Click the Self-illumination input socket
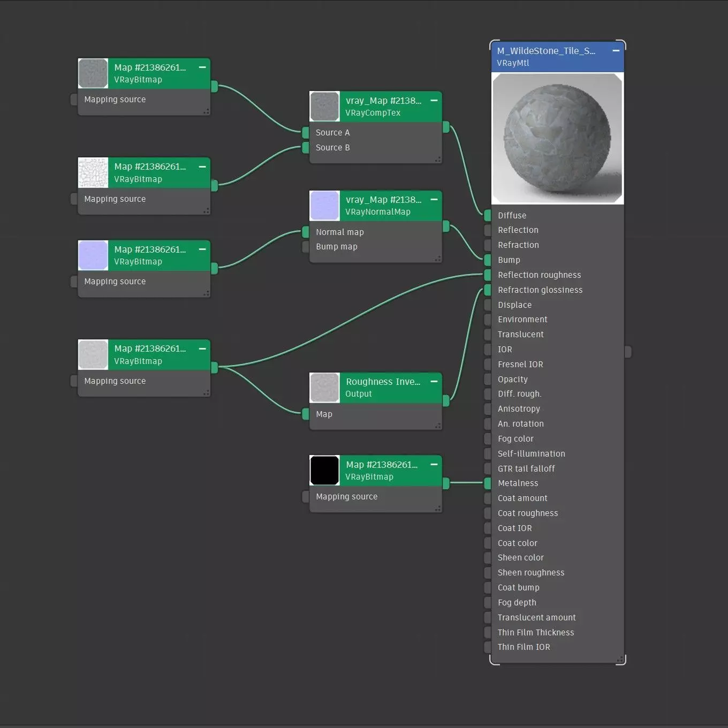Image resolution: width=728 pixels, height=728 pixels. point(488,454)
